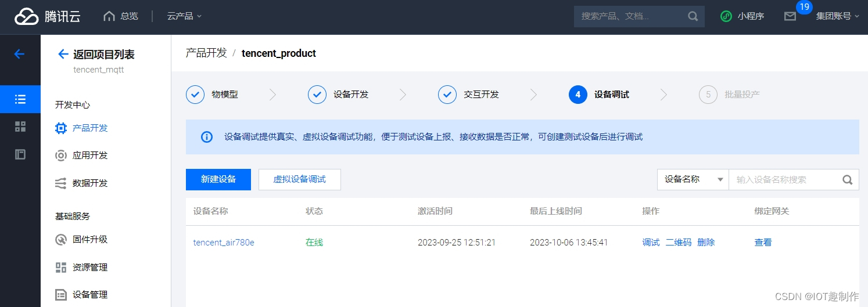Image resolution: width=868 pixels, height=307 pixels.
Task: Click the top search magnifier icon
Action: pos(693,16)
